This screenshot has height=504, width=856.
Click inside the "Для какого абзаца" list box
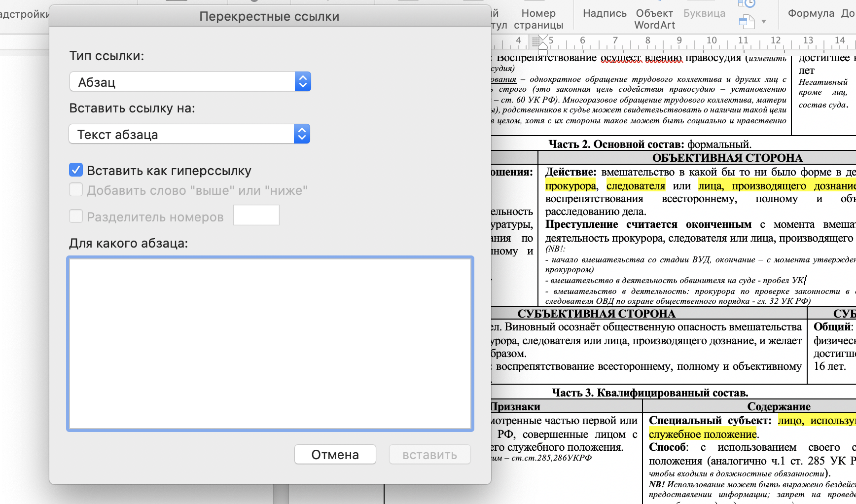pyautogui.click(x=270, y=344)
